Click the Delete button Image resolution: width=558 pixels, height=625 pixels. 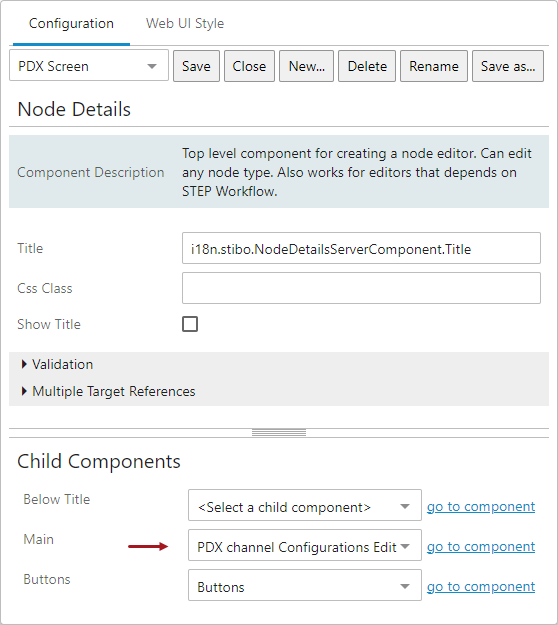367,66
